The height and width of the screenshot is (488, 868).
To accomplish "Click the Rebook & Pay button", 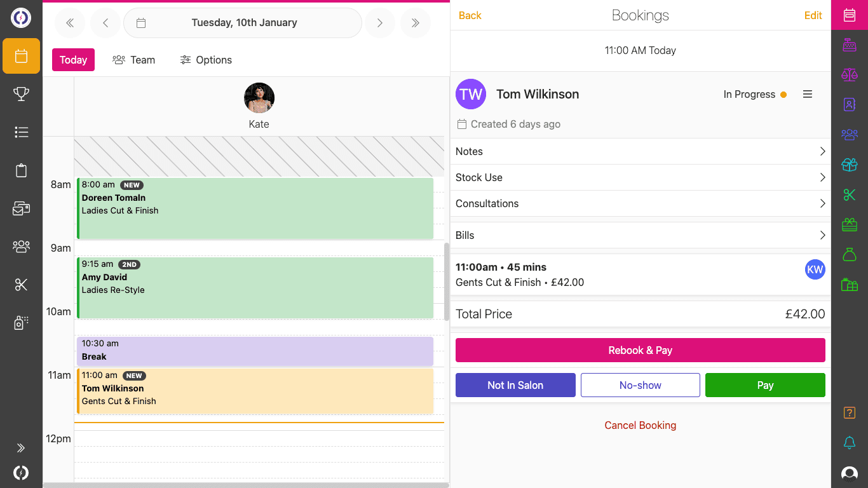I will [640, 350].
